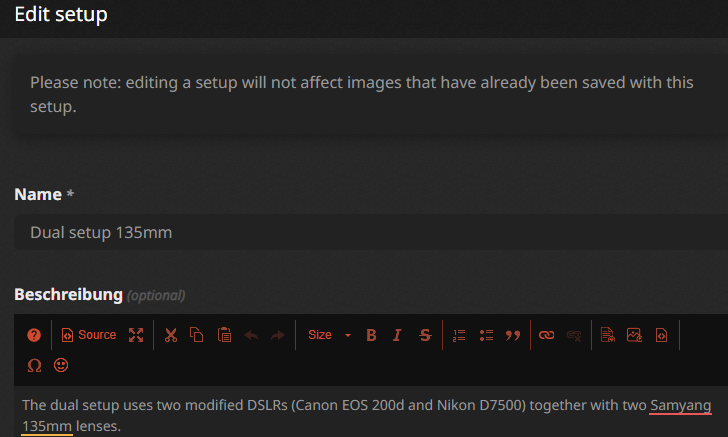Insert a link with chain icon
This screenshot has width=728, height=437.
546,335
